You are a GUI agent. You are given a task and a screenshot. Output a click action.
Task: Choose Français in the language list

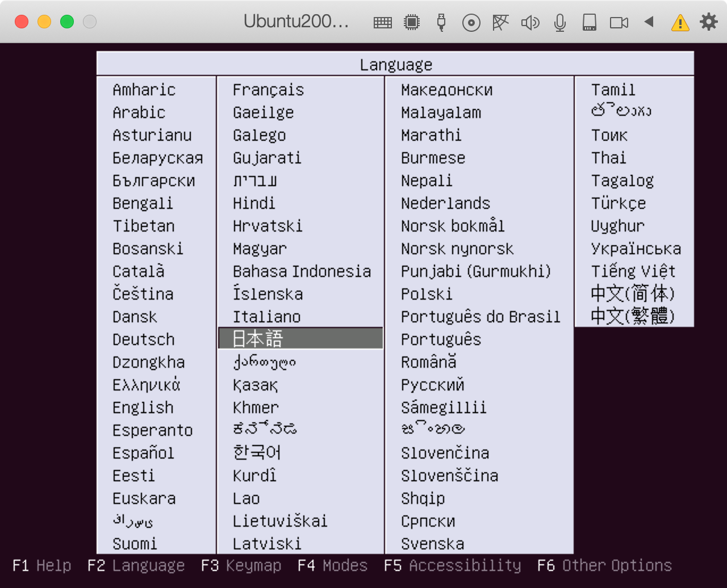(269, 90)
